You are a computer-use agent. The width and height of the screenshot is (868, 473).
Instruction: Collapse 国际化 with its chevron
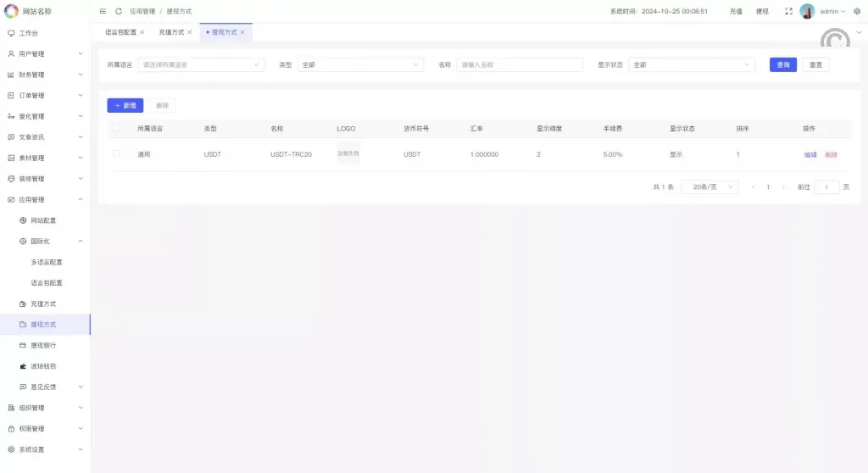81,241
